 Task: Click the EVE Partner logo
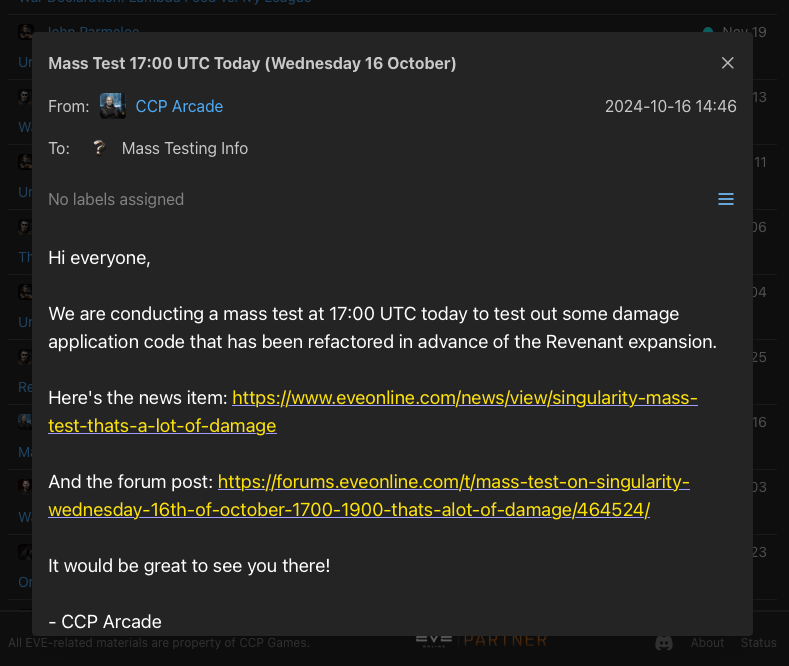(482, 640)
